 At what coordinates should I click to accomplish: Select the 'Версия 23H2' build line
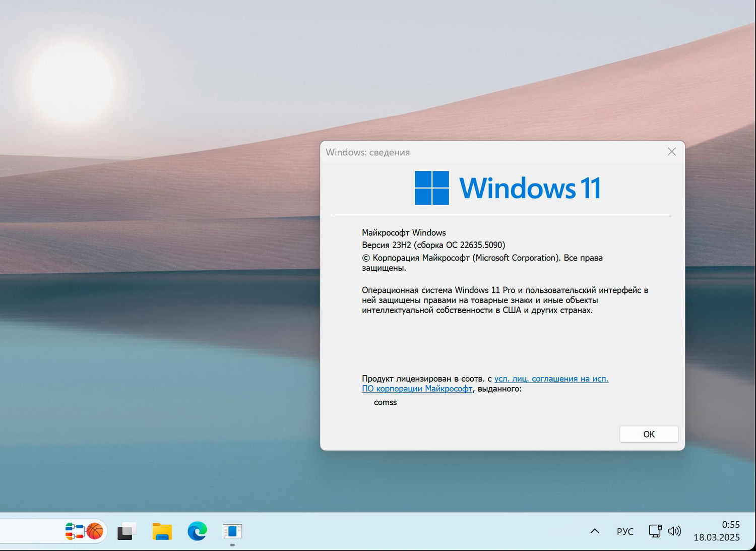[433, 245]
